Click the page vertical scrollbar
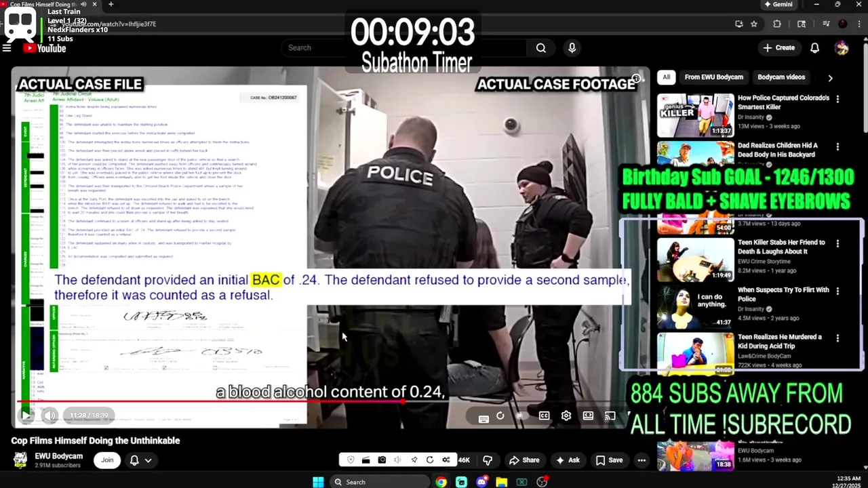Viewport: 868px width, 488px height. pyautogui.click(x=865, y=88)
